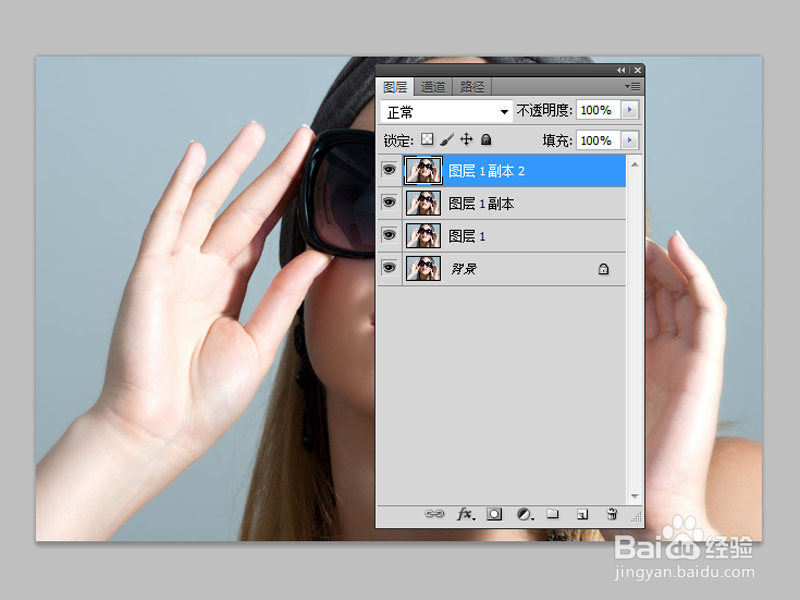Close the layers panel
Screen dimensions: 800x600
(637, 70)
